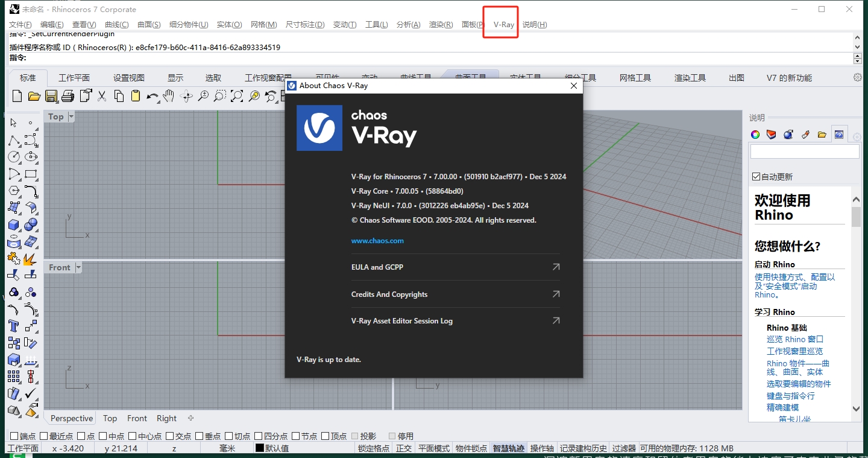Select the Pan hand tool
Image resolution: width=868 pixels, height=458 pixels.
169,96
